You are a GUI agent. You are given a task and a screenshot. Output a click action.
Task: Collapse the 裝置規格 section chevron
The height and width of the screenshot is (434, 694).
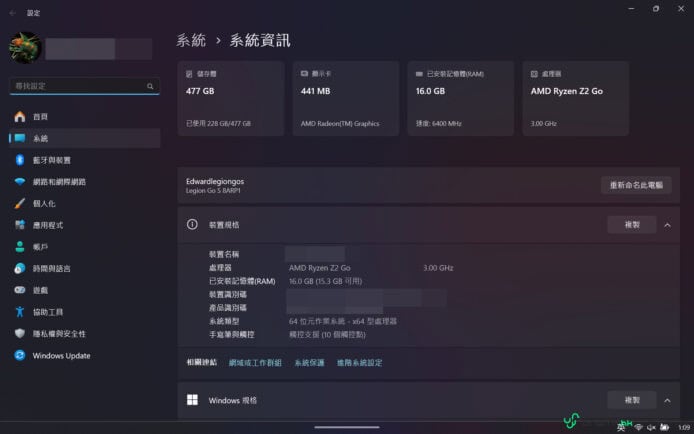(x=667, y=225)
